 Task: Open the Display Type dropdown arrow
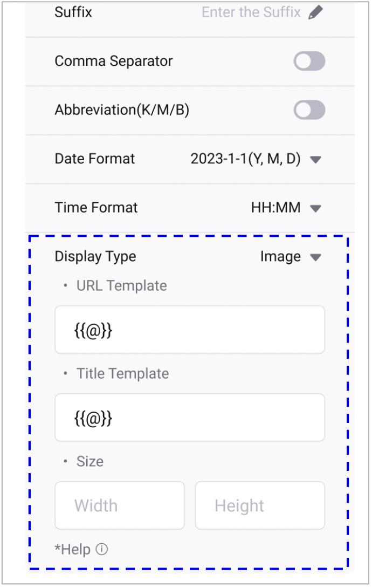pyautogui.click(x=316, y=257)
